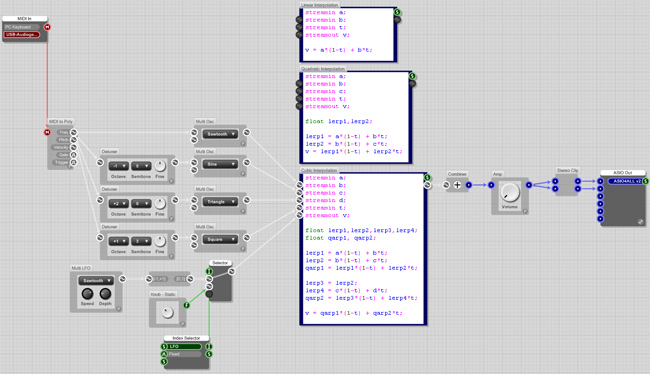Image resolution: width=650 pixels, height=374 pixels.
Task: Click inside the Cubic Interpolation code editor
Action: [x=363, y=249]
